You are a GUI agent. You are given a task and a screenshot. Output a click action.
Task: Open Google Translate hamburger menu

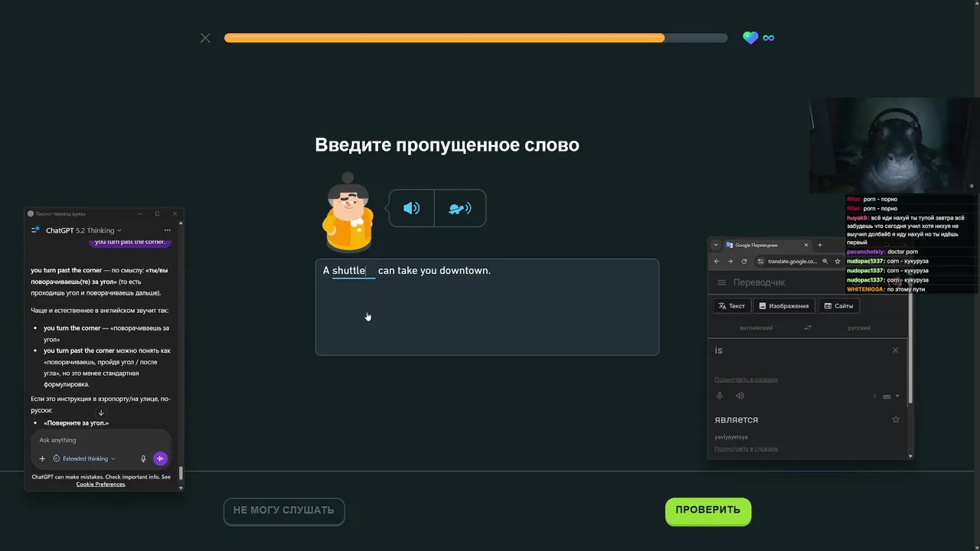pos(721,282)
